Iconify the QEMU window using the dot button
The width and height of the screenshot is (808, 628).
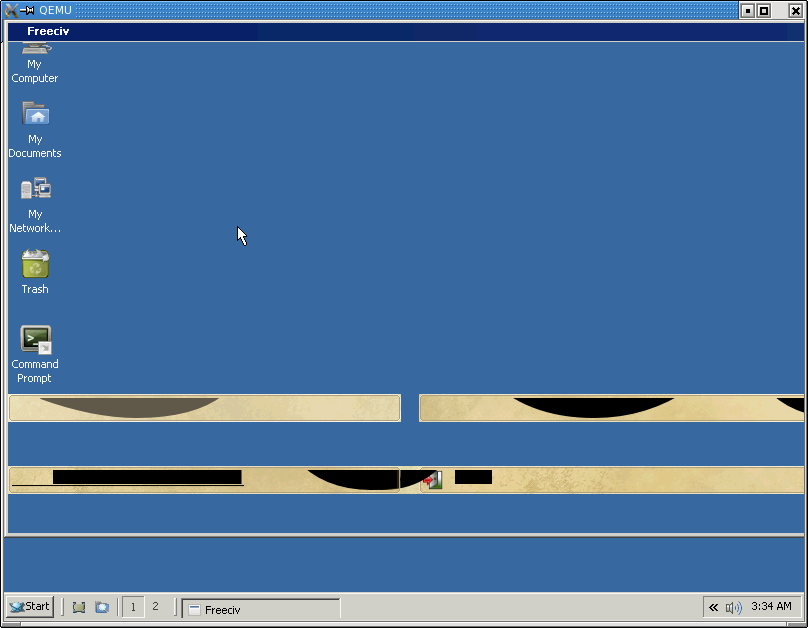[748, 10]
